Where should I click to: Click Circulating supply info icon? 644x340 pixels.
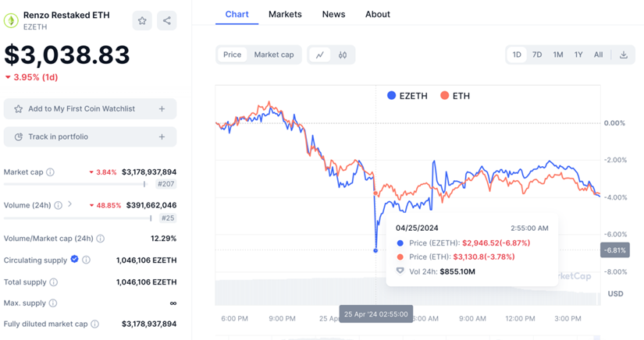click(87, 260)
